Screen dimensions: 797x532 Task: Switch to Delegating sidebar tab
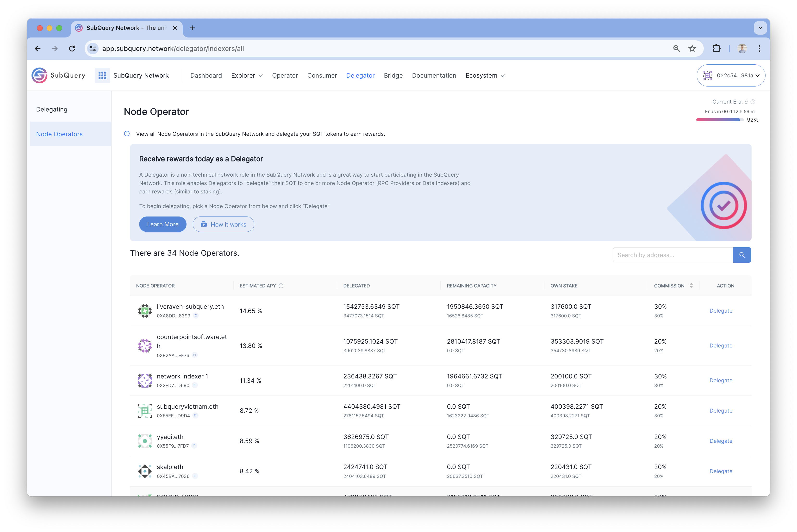pyautogui.click(x=71, y=109)
